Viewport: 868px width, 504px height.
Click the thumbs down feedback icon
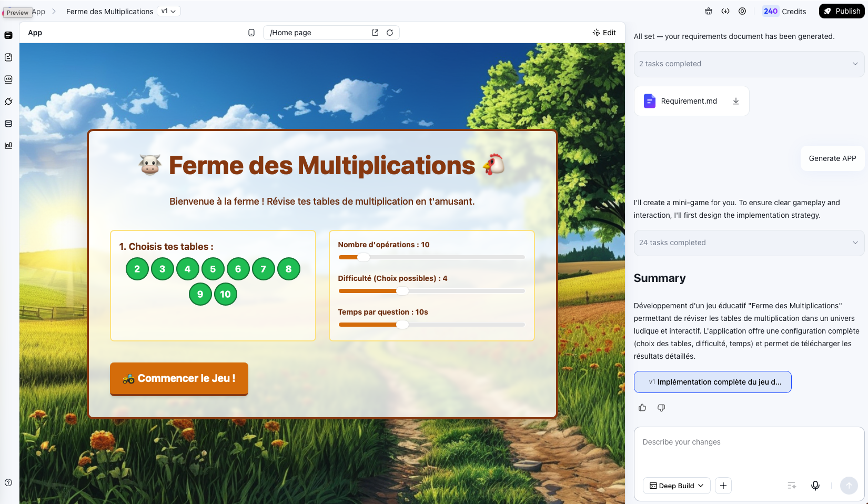tap(661, 408)
